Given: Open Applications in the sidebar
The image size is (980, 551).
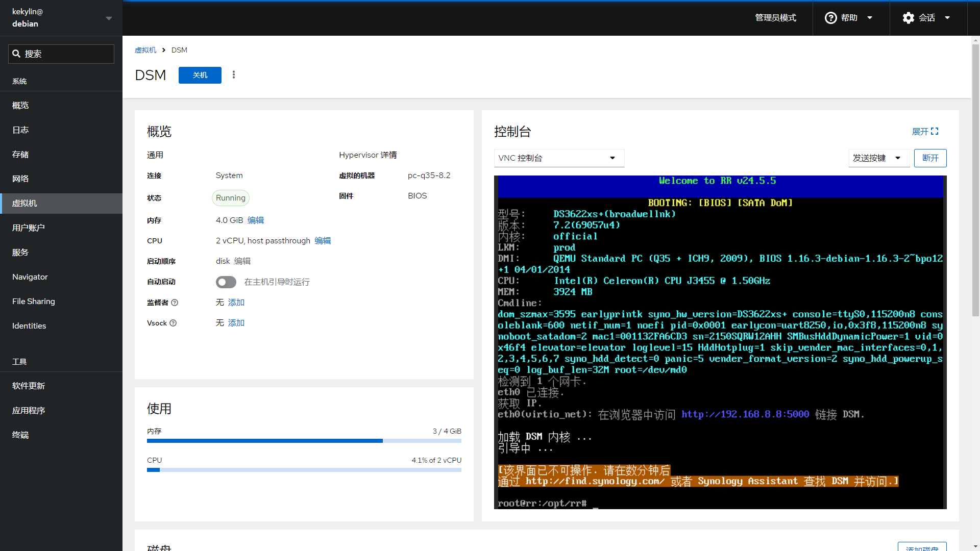Looking at the screenshot, I should pos(61,411).
